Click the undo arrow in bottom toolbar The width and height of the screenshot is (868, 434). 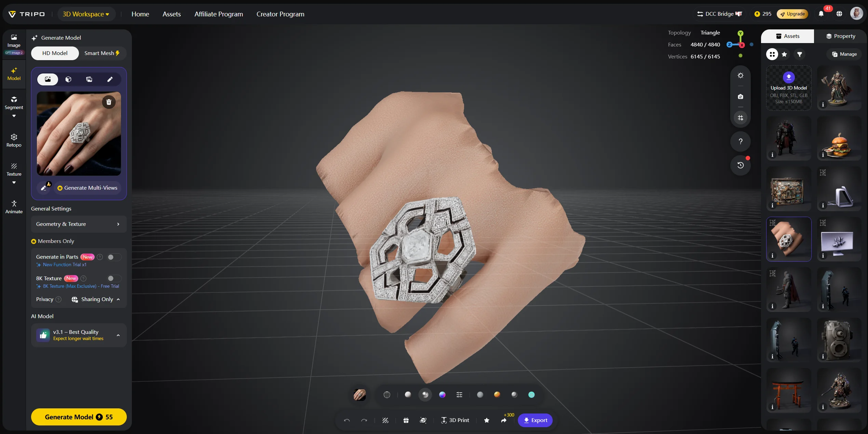[347, 420]
